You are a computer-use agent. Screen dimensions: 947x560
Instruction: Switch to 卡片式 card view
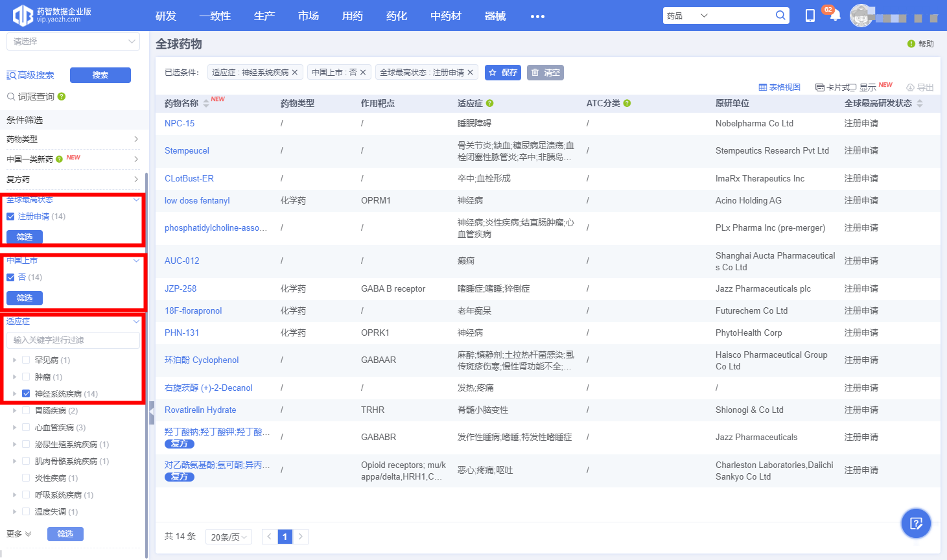[x=832, y=87]
